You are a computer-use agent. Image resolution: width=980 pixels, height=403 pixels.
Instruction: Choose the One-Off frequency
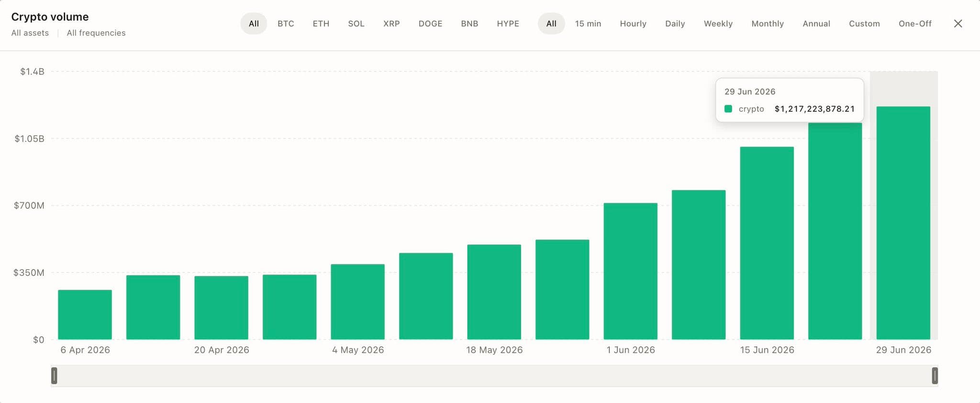915,23
